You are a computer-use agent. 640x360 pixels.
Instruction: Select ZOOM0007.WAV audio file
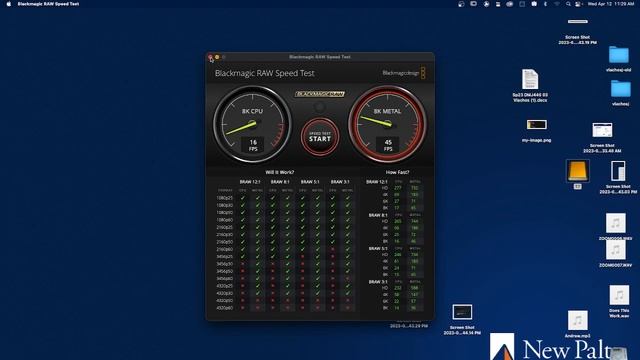click(x=616, y=253)
